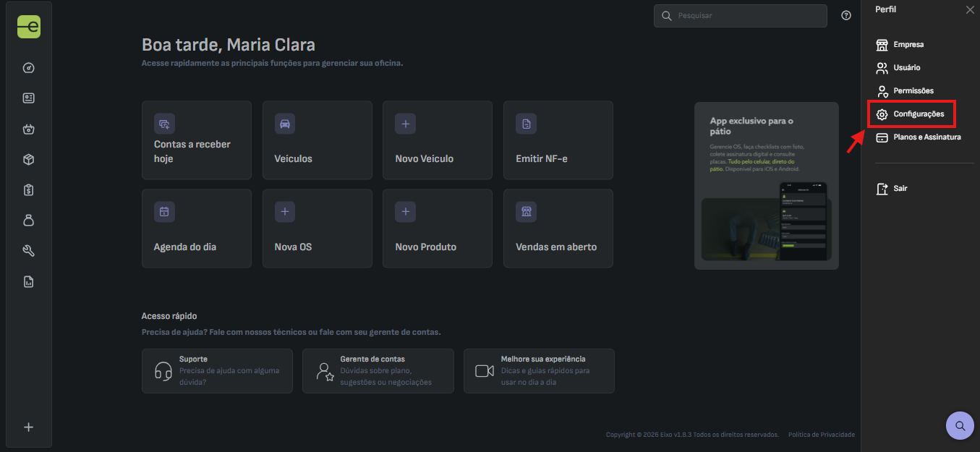
Task: Select Configurações in the Perfil menu
Action: (912, 114)
